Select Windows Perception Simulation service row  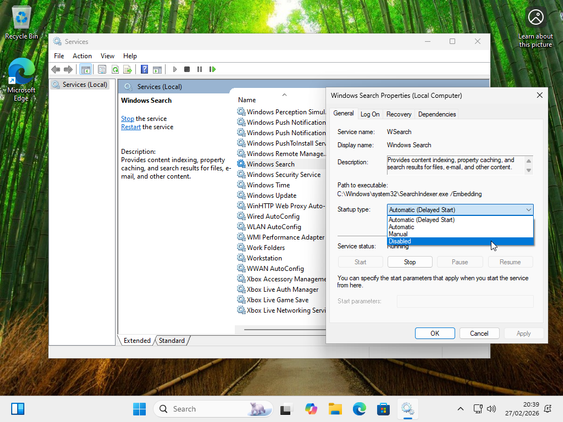point(281,112)
